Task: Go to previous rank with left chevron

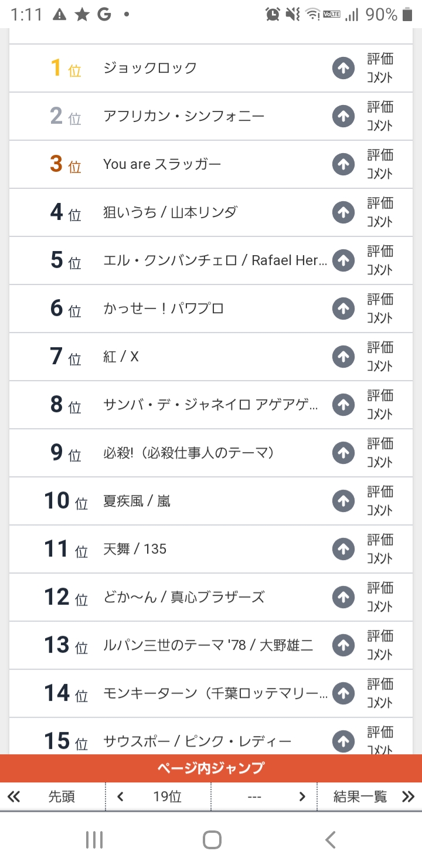Action: coord(120,796)
